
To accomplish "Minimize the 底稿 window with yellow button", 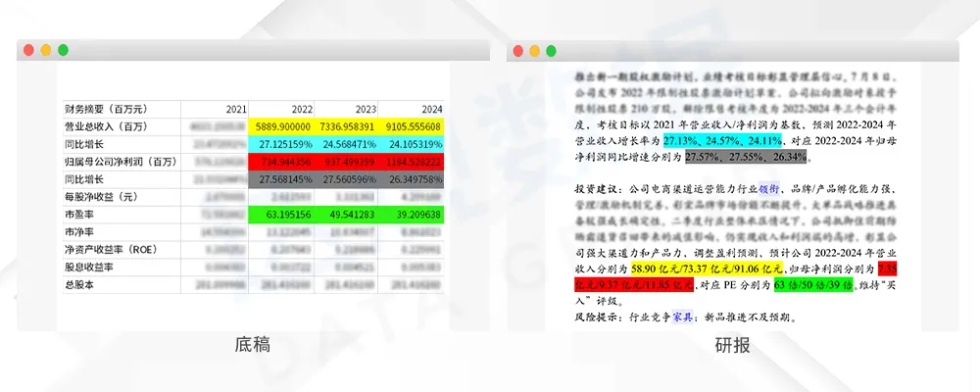I will pyautogui.click(x=46, y=51).
